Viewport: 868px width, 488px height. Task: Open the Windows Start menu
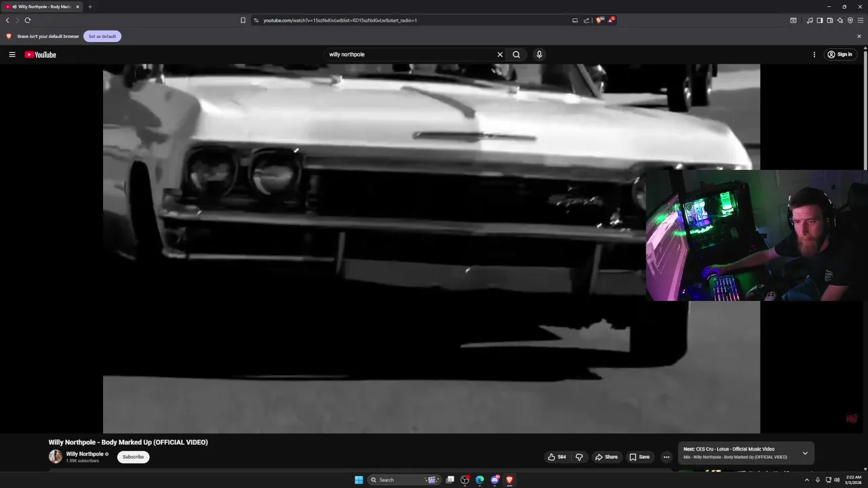(359, 480)
